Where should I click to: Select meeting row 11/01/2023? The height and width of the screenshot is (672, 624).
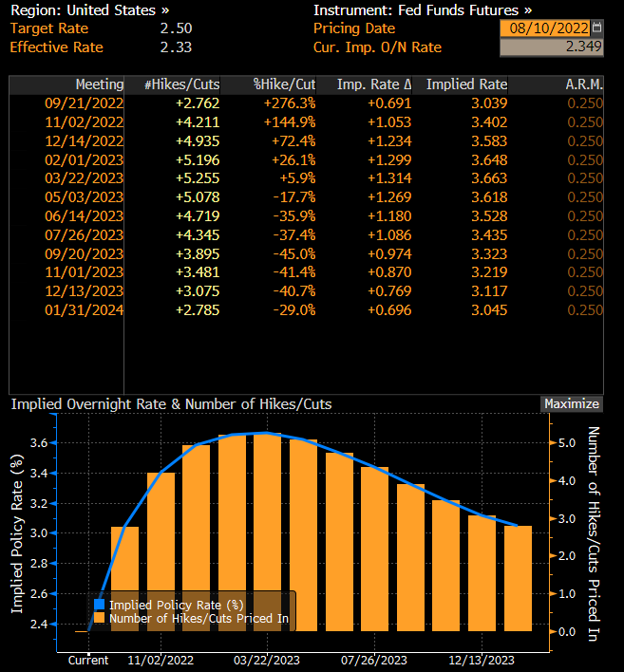(x=306, y=272)
